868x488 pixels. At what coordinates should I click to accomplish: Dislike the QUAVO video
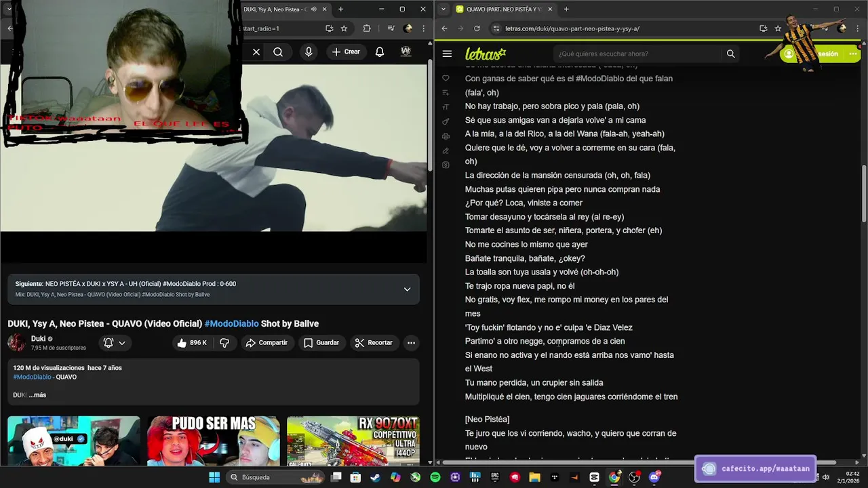[x=224, y=343]
